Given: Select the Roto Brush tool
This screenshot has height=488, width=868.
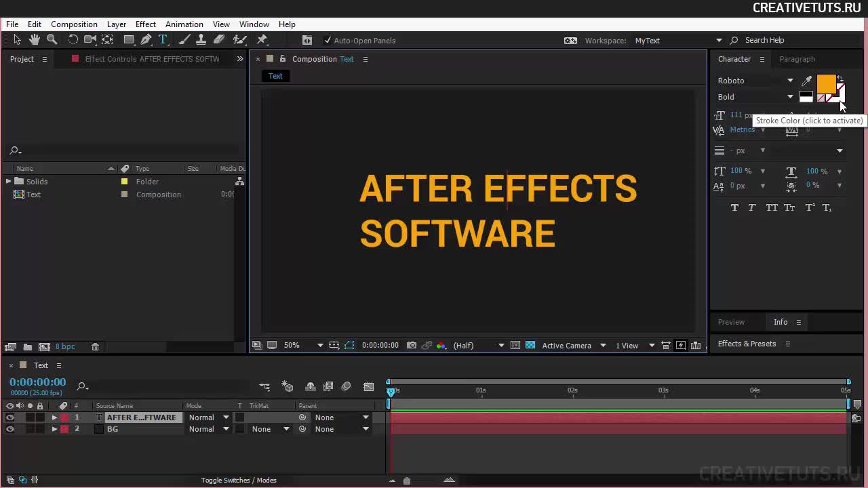Looking at the screenshot, I should (x=239, y=40).
